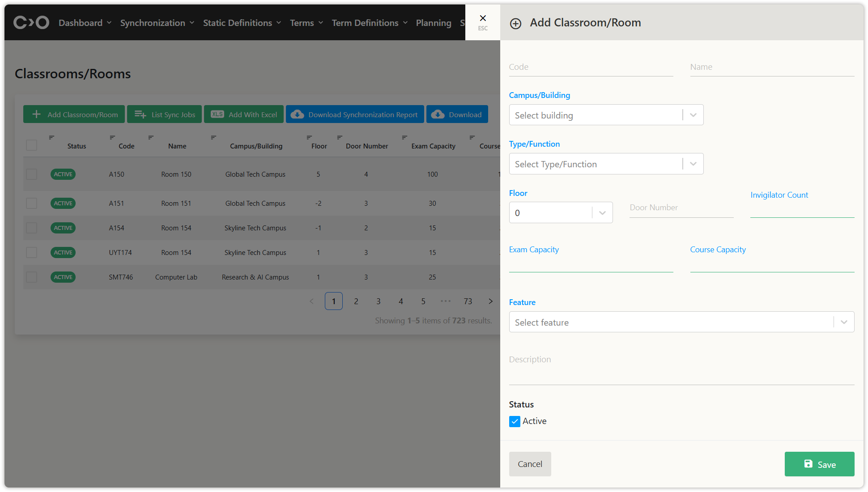Click into the Code input field
Screen dimensions: 868x492
591,67
